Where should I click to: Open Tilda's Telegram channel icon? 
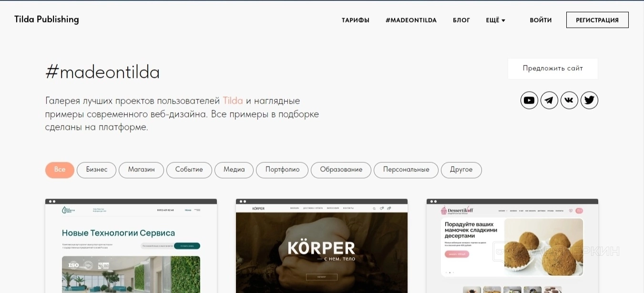549,100
